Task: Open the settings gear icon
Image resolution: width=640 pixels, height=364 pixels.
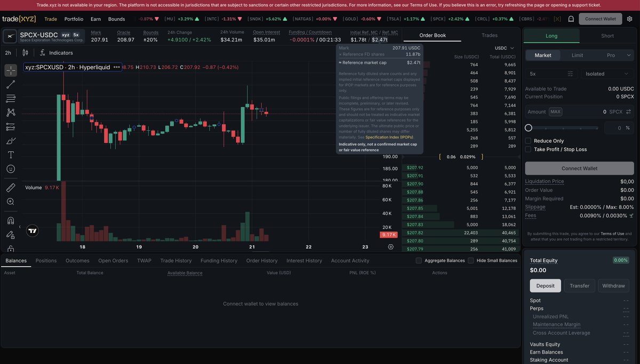Action: (x=630, y=19)
